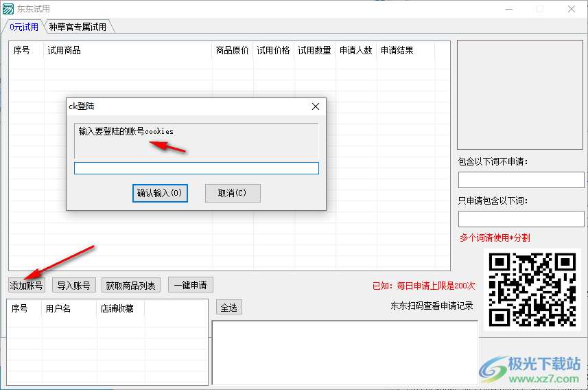Click the log output text area

[345, 352]
